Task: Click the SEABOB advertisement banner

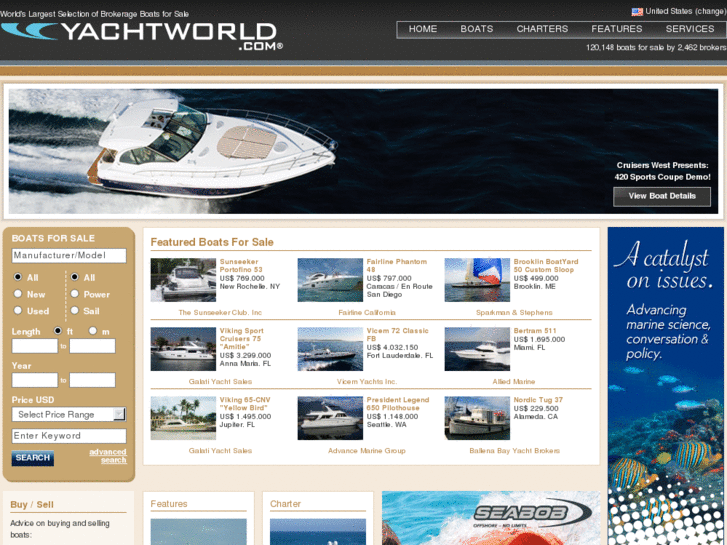Action: click(x=491, y=518)
